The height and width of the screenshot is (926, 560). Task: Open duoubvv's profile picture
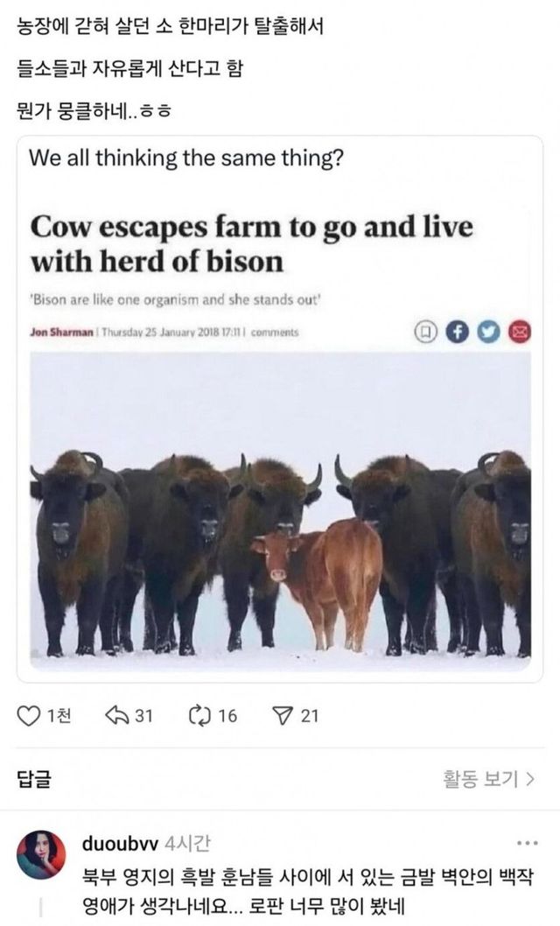point(41,855)
